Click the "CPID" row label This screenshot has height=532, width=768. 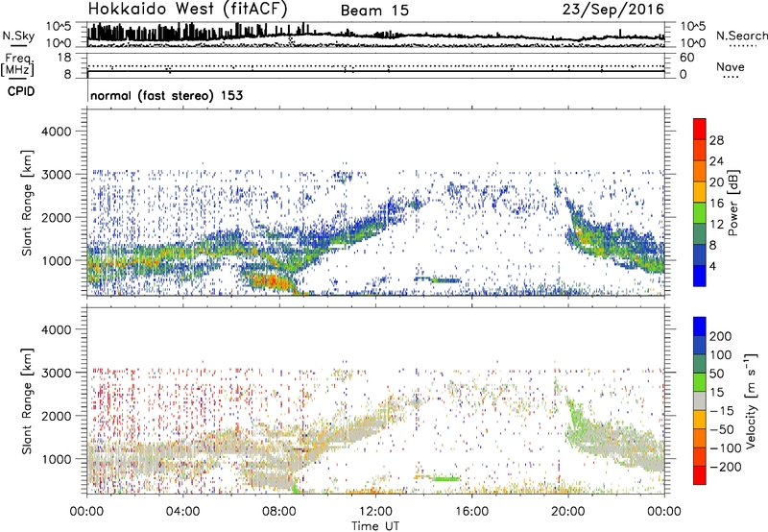click(21, 91)
